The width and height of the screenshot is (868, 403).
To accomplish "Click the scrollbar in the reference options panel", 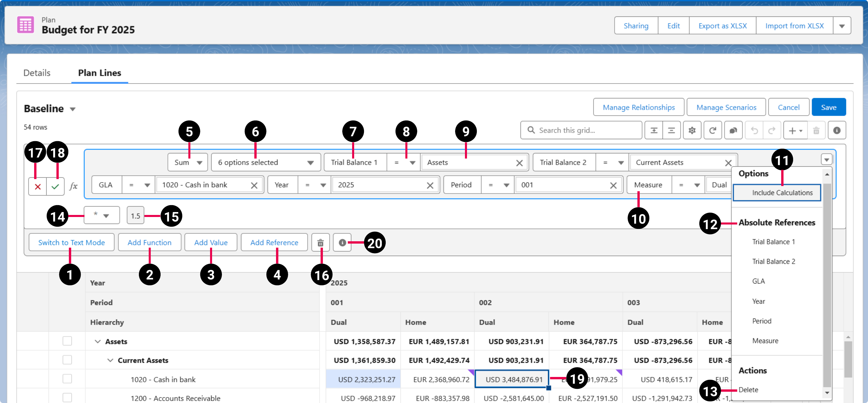I will tap(827, 283).
